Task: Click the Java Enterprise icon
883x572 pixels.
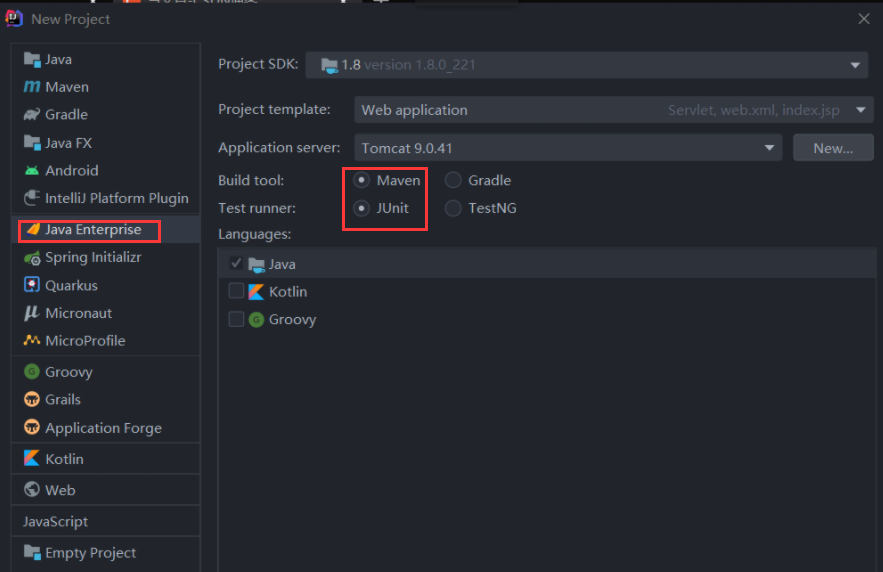Action: (33, 229)
